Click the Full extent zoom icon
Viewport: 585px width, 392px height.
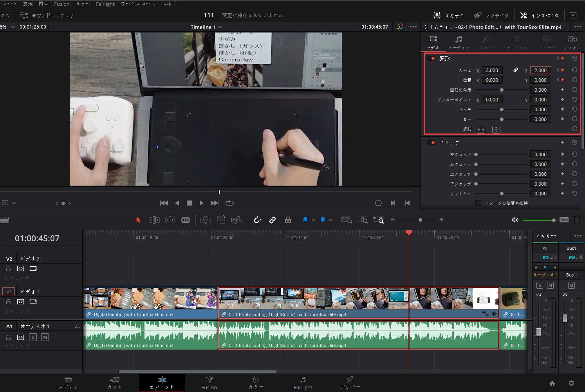point(347,220)
